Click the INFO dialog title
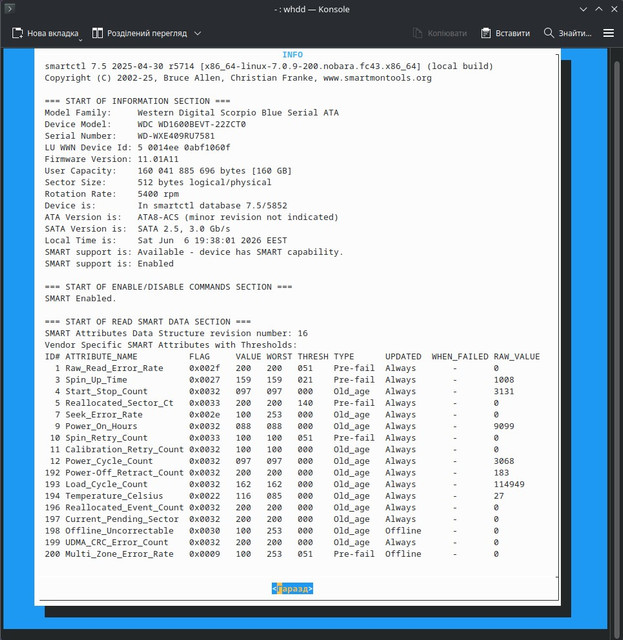 pos(292,55)
